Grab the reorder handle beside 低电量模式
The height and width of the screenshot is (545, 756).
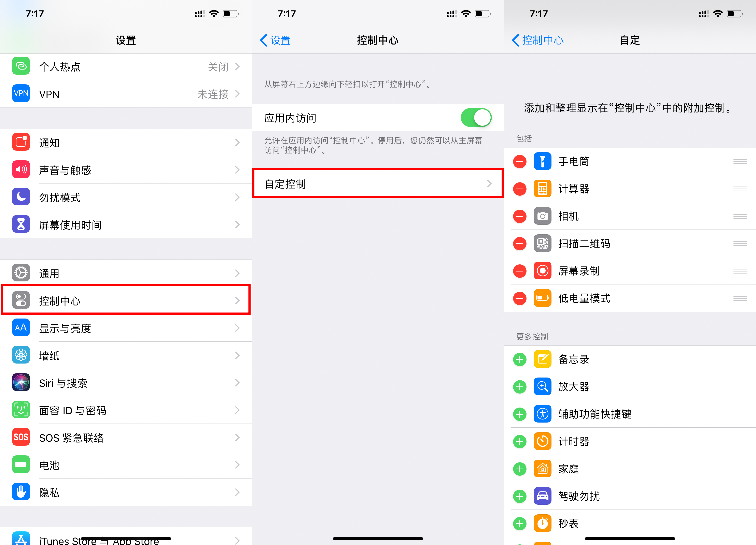pyautogui.click(x=740, y=298)
